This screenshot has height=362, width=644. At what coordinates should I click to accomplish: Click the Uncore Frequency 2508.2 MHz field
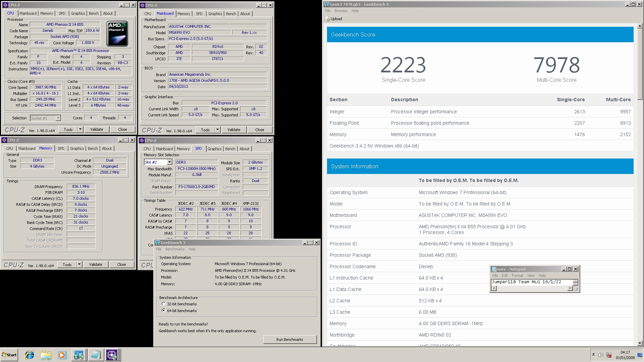[110, 172]
